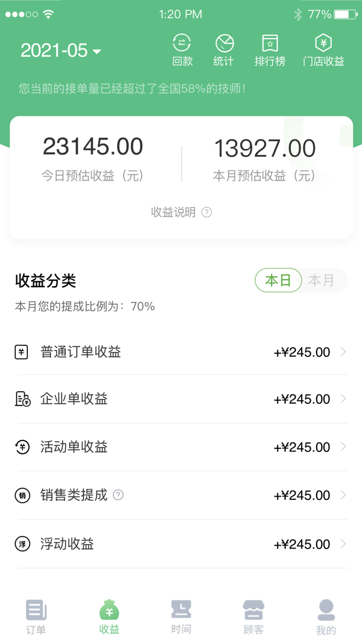Tap the question mark next to 销售类提成

click(x=118, y=495)
